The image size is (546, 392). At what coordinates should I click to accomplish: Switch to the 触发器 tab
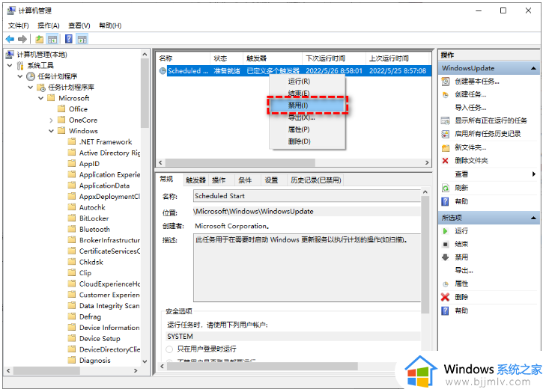click(x=195, y=180)
